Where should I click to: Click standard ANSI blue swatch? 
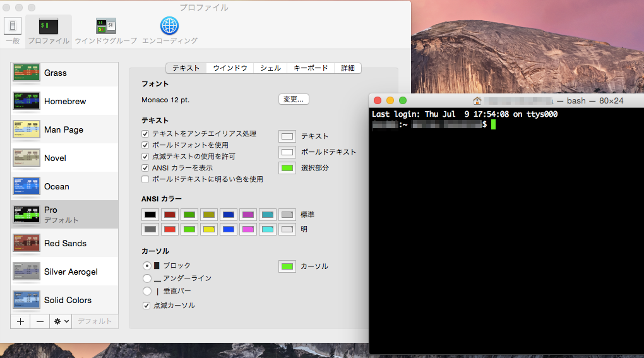tap(229, 214)
